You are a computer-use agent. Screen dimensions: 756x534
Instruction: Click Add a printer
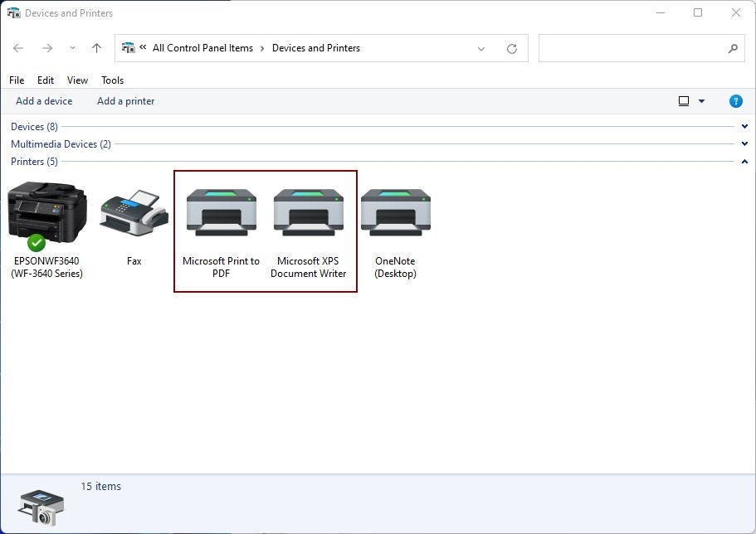126,101
